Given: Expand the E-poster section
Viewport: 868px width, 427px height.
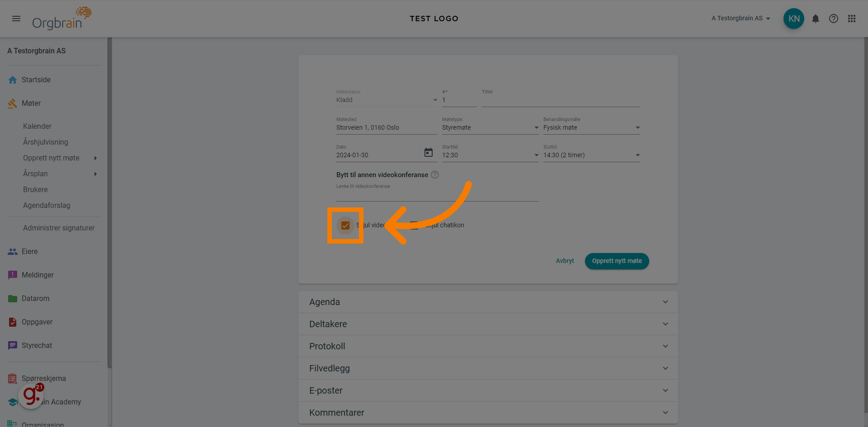Looking at the screenshot, I should coord(488,390).
